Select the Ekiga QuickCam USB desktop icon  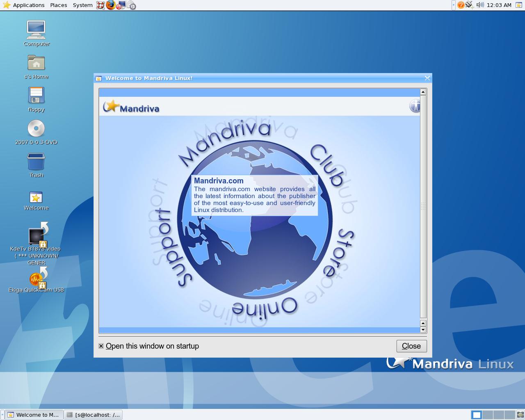pos(36,280)
